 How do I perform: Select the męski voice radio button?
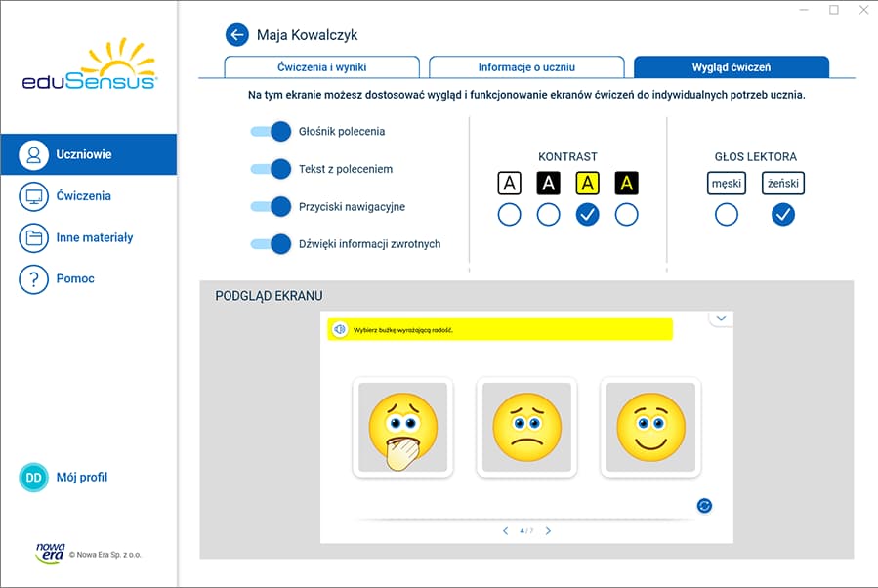coord(726,214)
